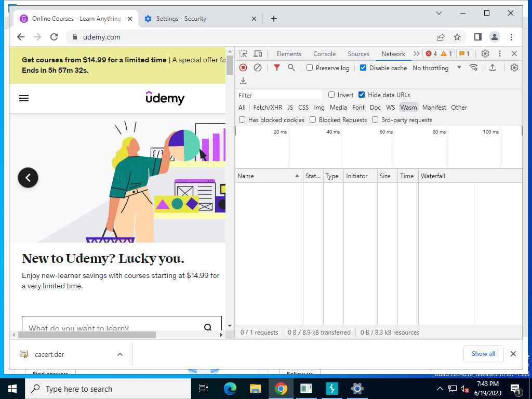This screenshot has width=532, height=399.
Task: Switch to the Console tab
Action: [324, 54]
